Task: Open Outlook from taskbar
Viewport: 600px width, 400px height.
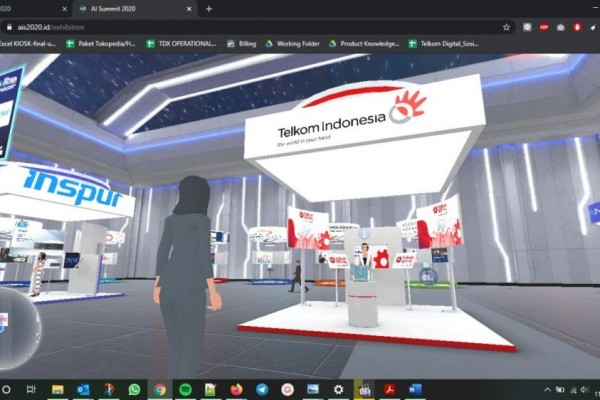Action: (x=83, y=390)
